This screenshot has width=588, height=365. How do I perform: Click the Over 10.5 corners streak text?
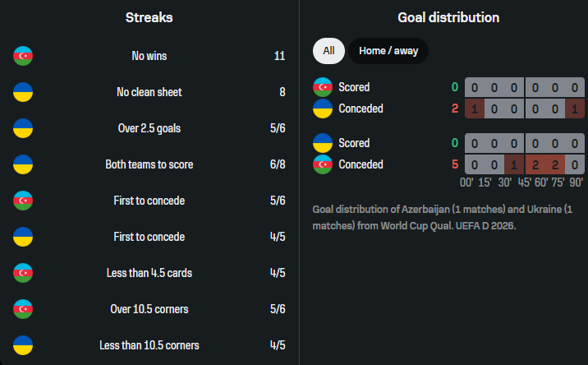tap(149, 309)
